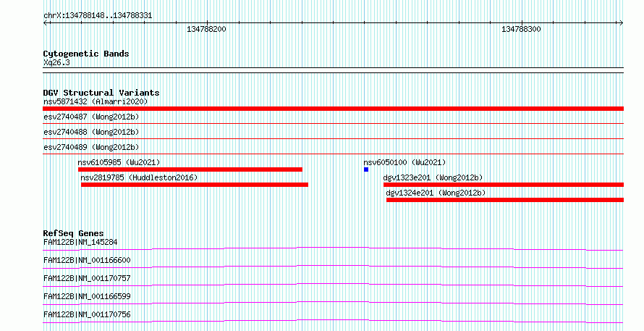Open variant dgv1324e201 (Wong2012b) label

(436, 193)
